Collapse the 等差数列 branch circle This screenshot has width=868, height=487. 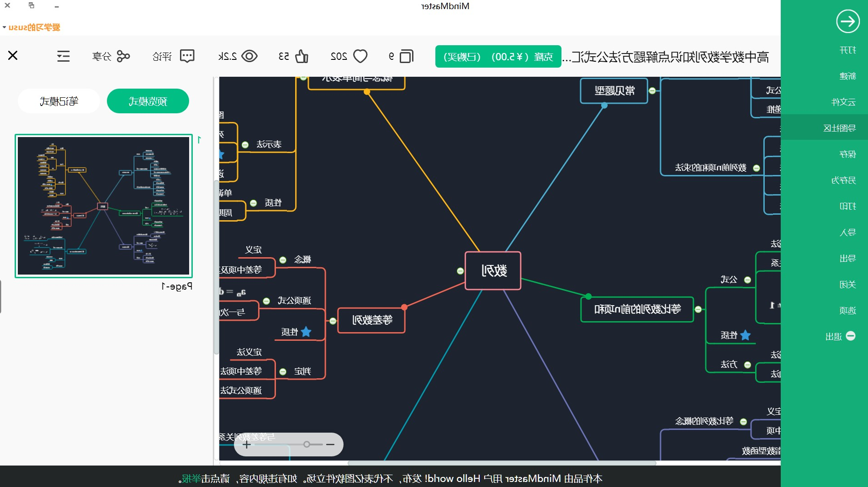pos(333,321)
